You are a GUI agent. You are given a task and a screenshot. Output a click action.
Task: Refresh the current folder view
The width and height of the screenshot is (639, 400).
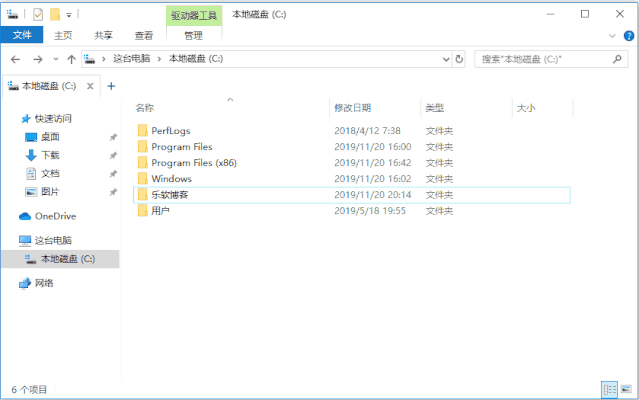click(x=459, y=59)
